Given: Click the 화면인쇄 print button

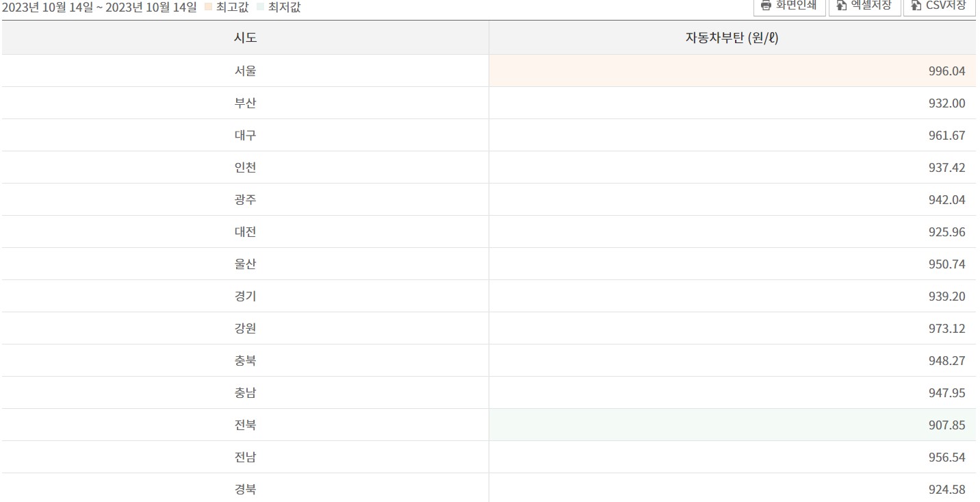Looking at the screenshot, I should click(x=789, y=5).
